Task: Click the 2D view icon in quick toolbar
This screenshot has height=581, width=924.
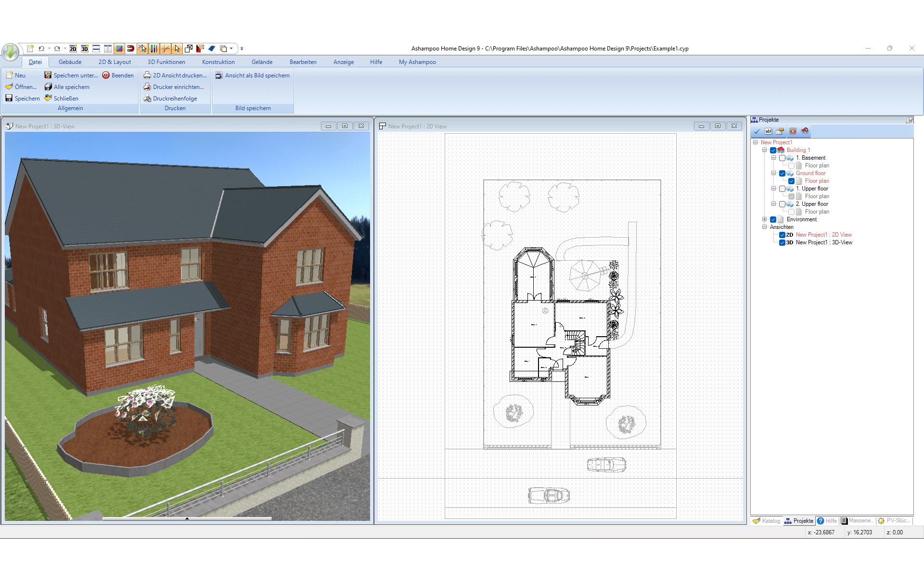Action: pyautogui.click(x=73, y=49)
